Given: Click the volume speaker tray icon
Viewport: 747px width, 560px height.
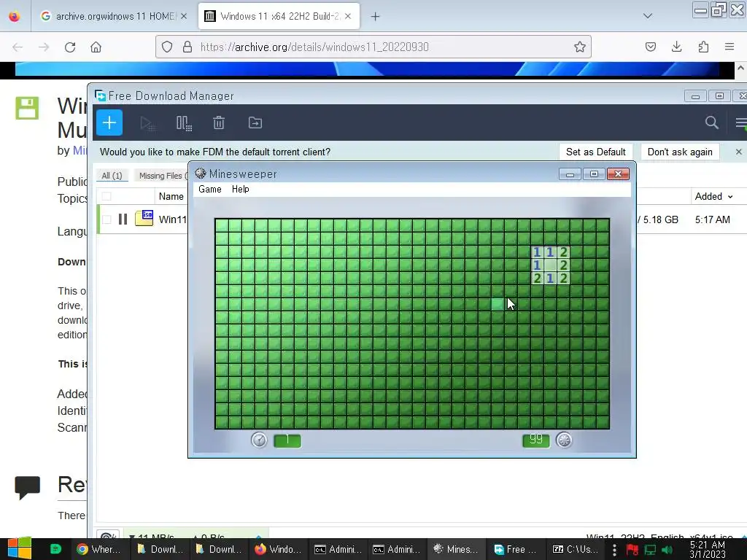Looking at the screenshot, I should click(x=667, y=550).
